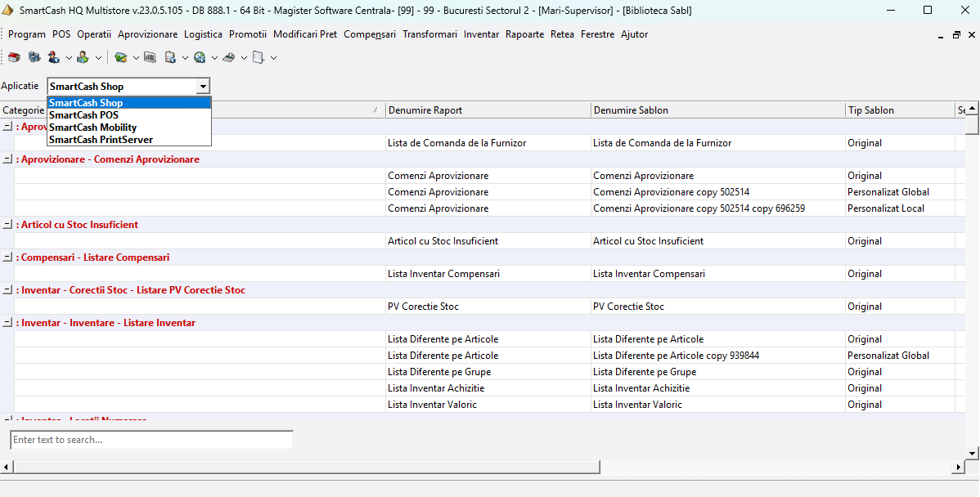
Task: Open dropdown arrow beside cash register icon
Action: (x=244, y=58)
